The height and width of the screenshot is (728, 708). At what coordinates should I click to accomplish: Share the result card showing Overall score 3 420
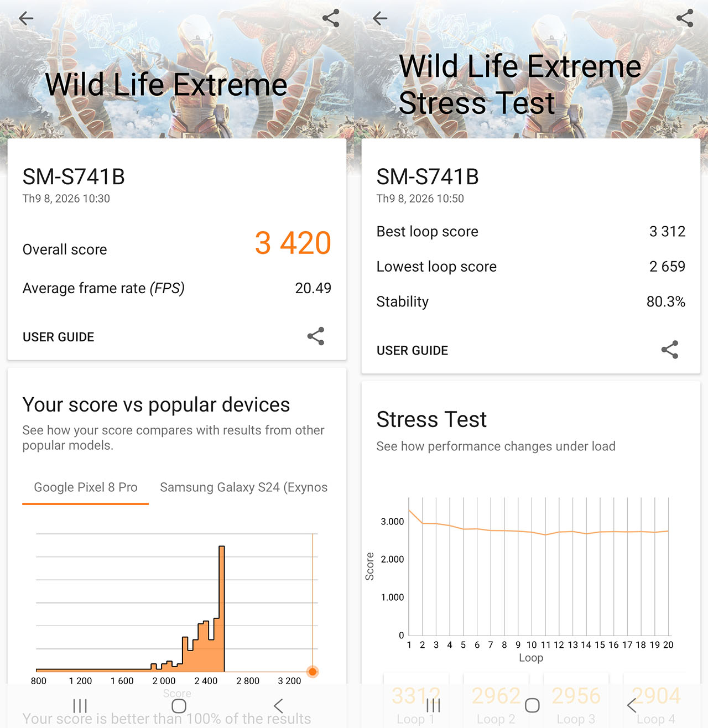pos(316,336)
